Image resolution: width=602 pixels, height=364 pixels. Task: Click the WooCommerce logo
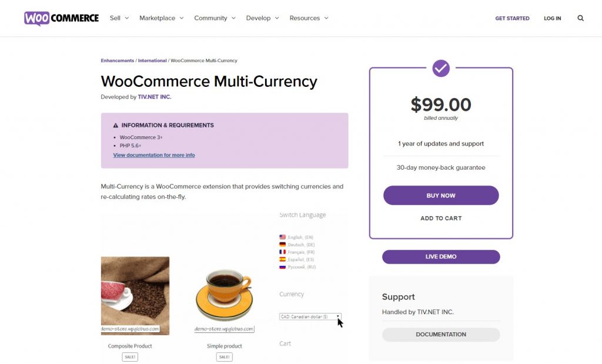pyautogui.click(x=61, y=18)
